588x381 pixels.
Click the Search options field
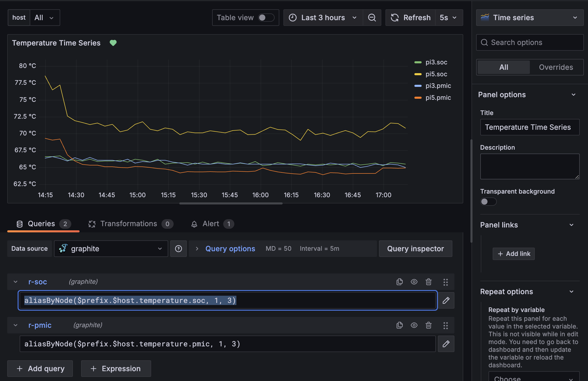click(x=532, y=42)
